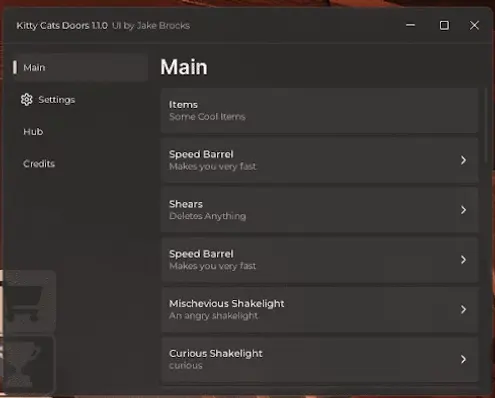This screenshot has height=398, width=495.
Task: Click chevron of the Speed Barrel row above Mischevious Shakelight
Action: point(463,260)
